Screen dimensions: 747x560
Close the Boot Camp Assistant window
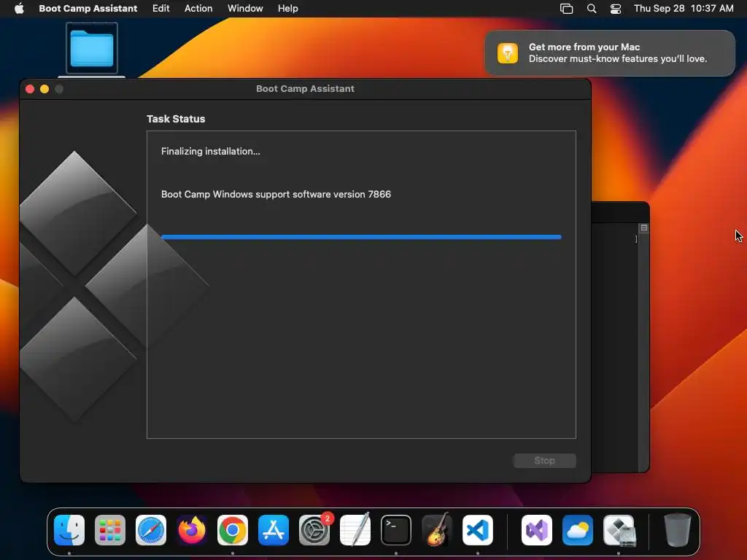pyautogui.click(x=30, y=89)
